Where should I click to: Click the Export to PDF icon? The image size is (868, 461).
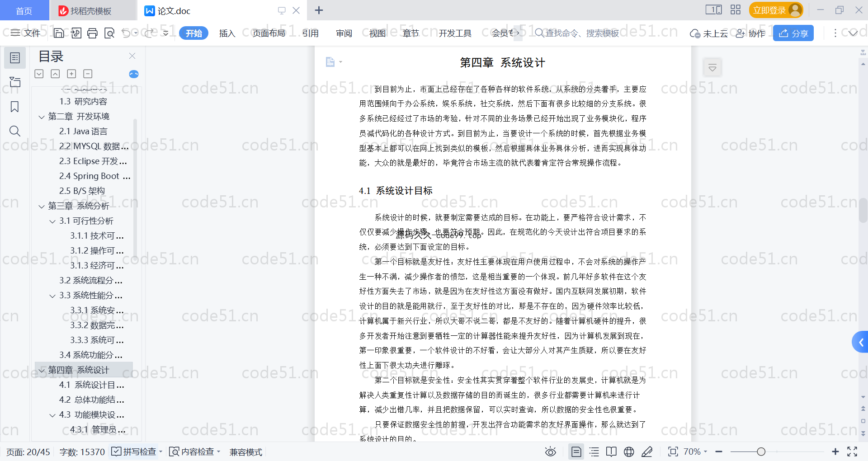tap(76, 33)
